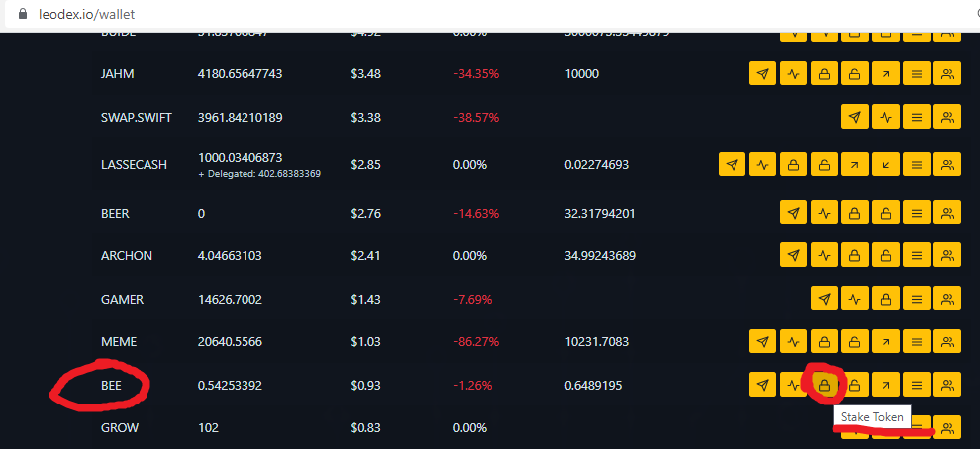Open MEME market pulse icon

click(x=793, y=341)
